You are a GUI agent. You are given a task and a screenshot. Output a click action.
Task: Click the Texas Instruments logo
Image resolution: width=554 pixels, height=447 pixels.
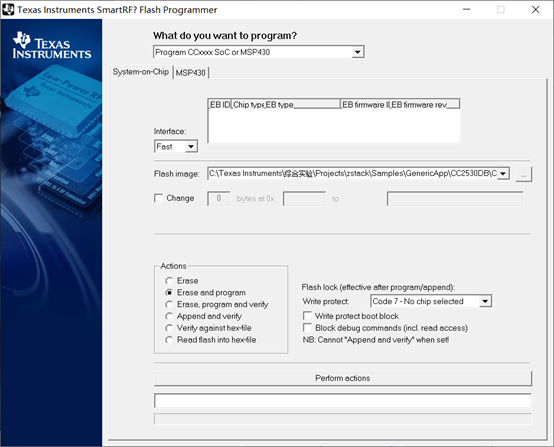pyautogui.click(x=52, y=45)
